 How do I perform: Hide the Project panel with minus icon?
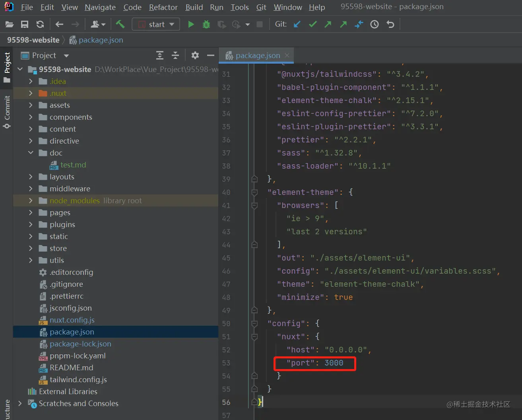click(x=211, y=55)
